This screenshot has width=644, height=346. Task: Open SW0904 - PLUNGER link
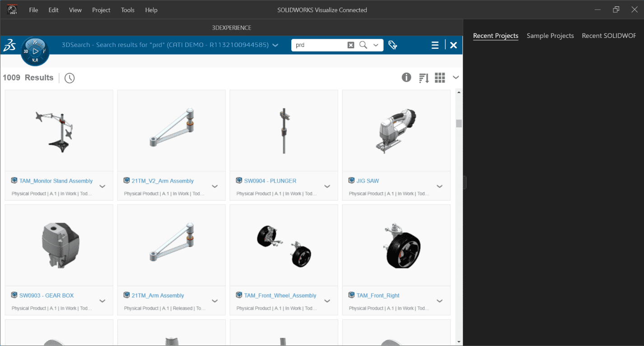click(x=270, y=181)
